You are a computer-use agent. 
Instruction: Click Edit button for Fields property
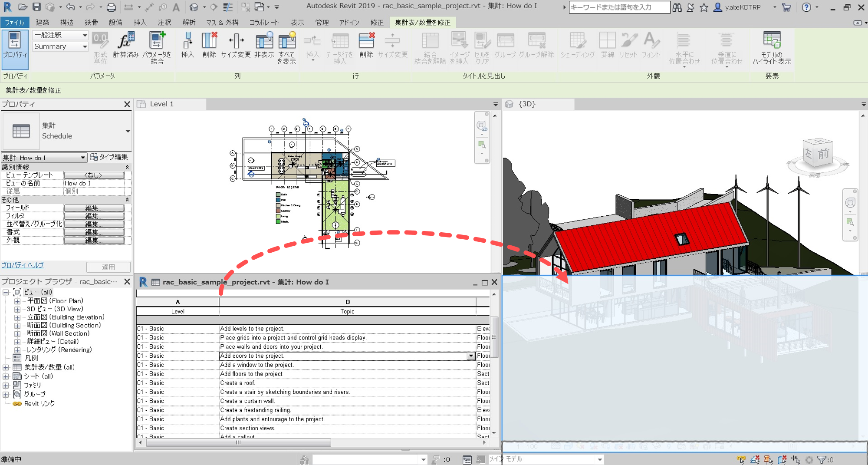pos(94,208)
